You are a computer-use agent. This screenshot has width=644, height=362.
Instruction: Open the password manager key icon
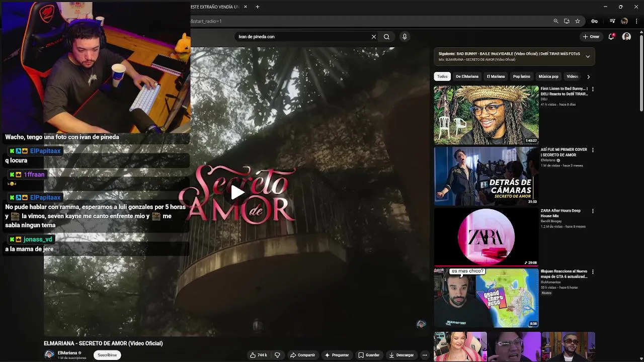[594, 21]
